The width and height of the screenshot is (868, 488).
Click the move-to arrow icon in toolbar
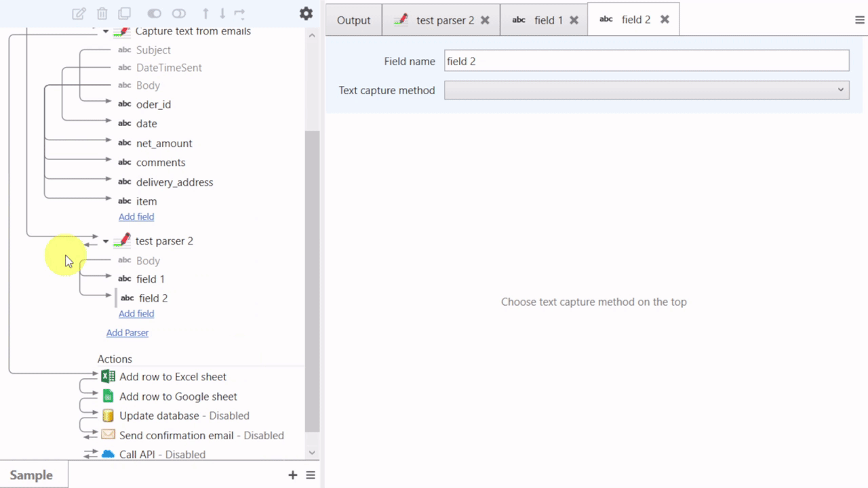coord(239,14)
